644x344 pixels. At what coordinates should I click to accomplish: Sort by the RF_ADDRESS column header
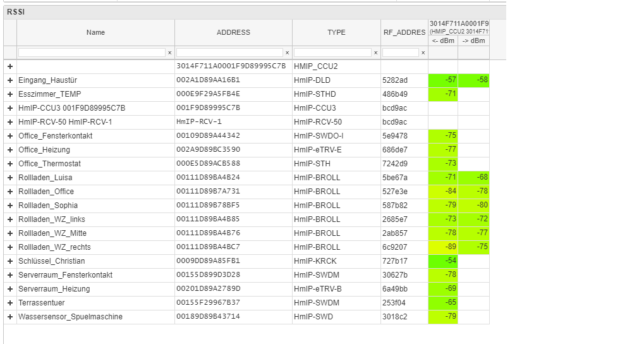[x=404, y=32]
